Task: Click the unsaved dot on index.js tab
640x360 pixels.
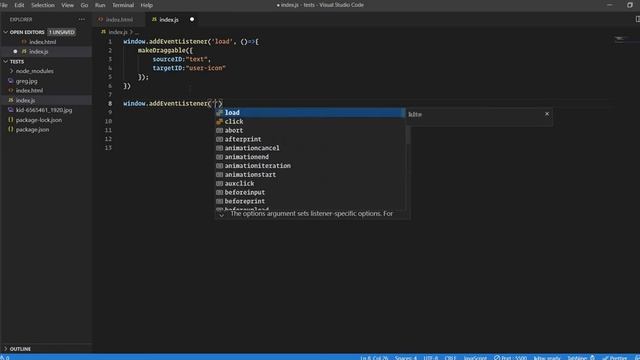Action: 192,19
